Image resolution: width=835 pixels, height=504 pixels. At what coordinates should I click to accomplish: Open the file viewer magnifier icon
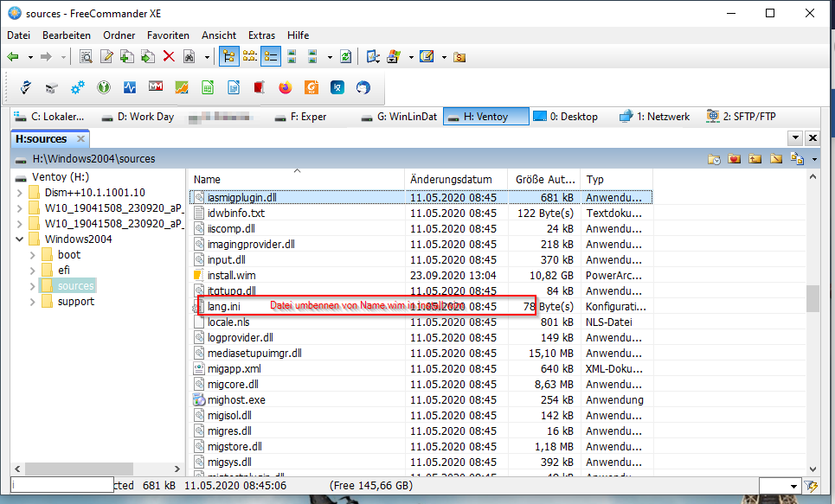click(85, 56)
